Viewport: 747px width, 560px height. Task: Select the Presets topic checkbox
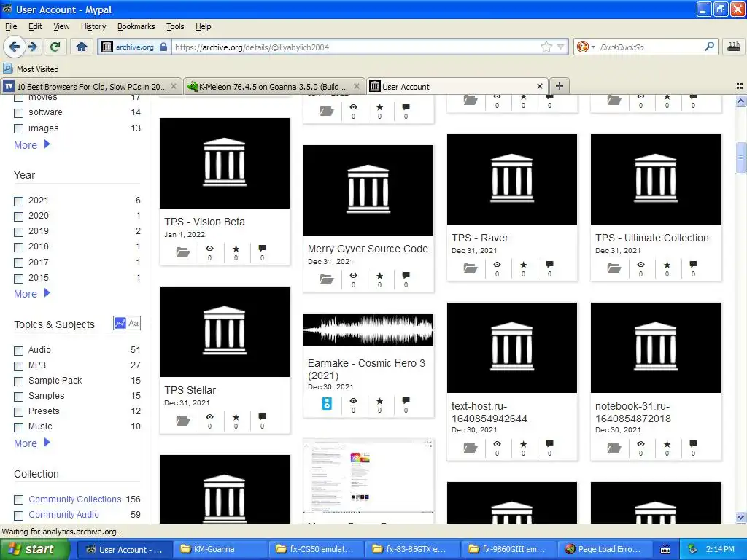(x=18, y=412)
